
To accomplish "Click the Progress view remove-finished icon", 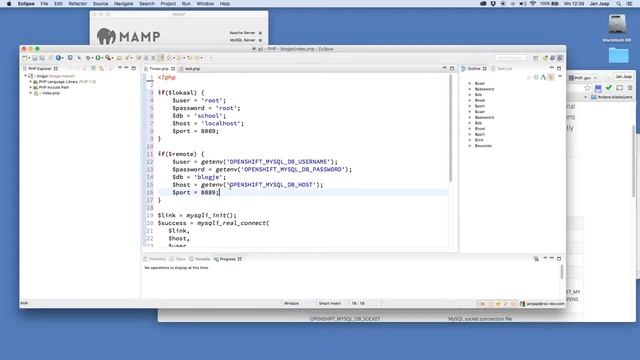I will [536, 259].
